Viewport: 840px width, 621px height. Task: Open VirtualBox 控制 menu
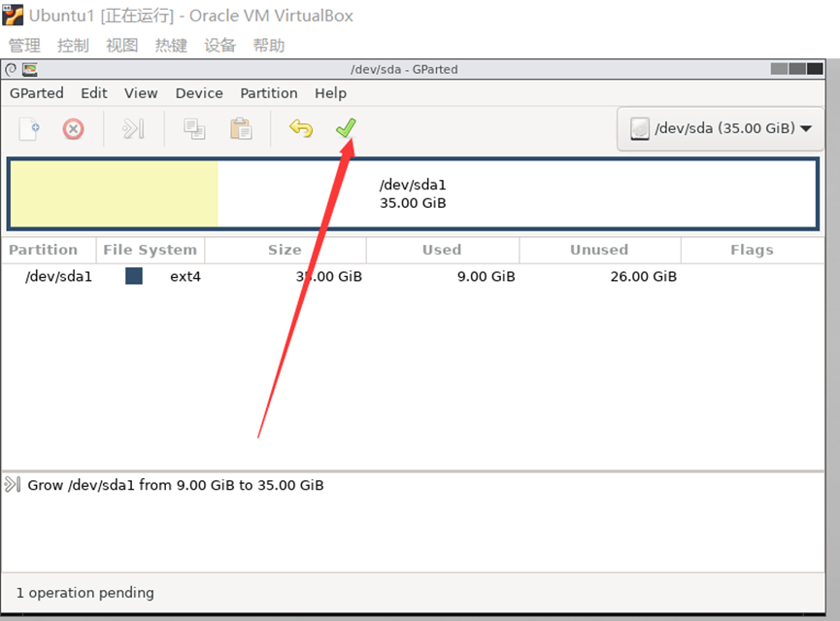pos(74,46)
